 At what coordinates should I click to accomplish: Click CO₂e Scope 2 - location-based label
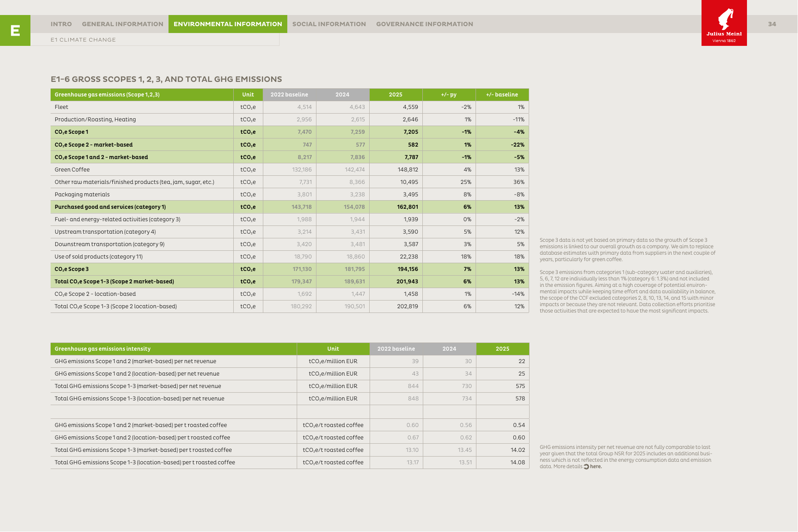[95, 294]
